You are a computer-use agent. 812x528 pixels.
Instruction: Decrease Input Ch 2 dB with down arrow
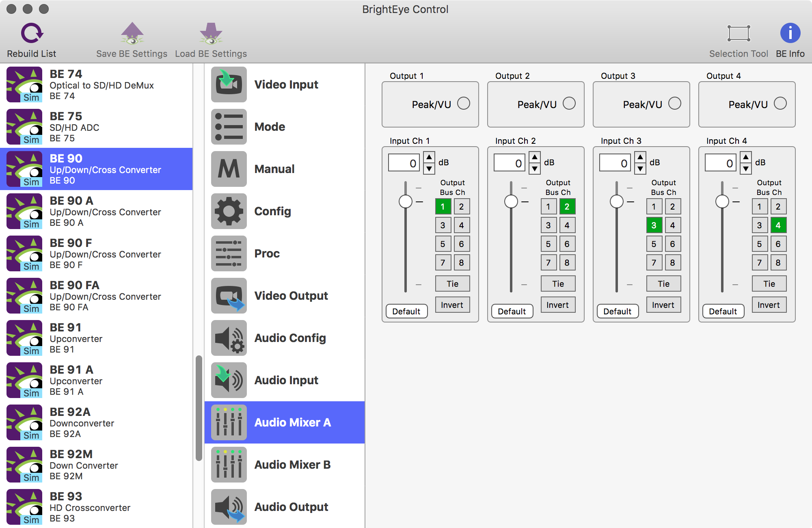[535, 169]
